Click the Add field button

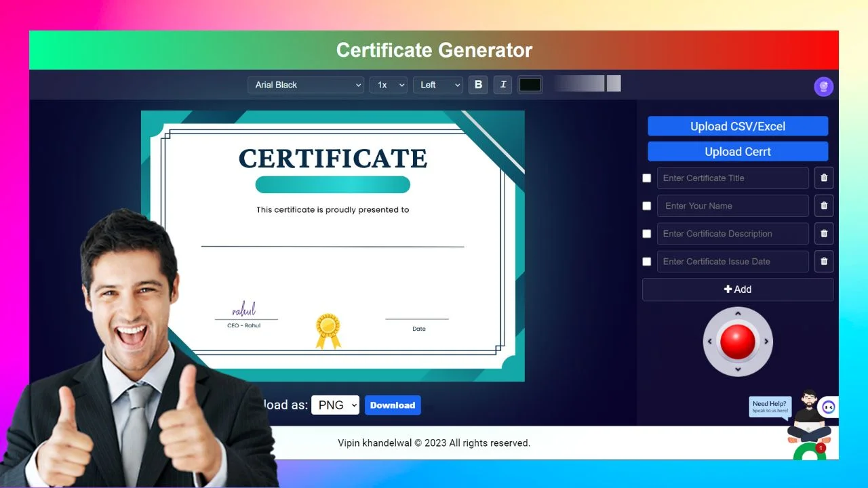[738, 289]
